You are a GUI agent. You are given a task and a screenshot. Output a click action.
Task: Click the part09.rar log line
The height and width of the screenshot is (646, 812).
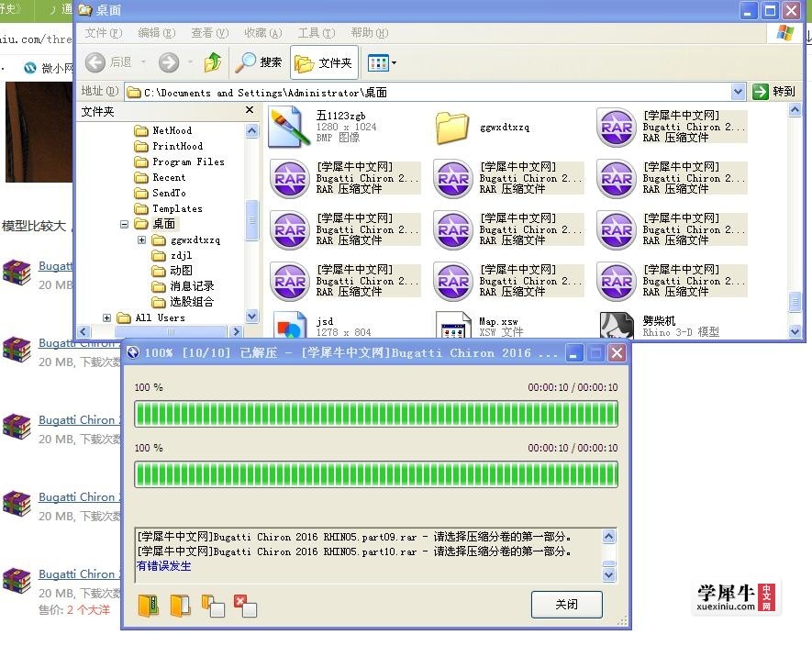click(354, 537)
